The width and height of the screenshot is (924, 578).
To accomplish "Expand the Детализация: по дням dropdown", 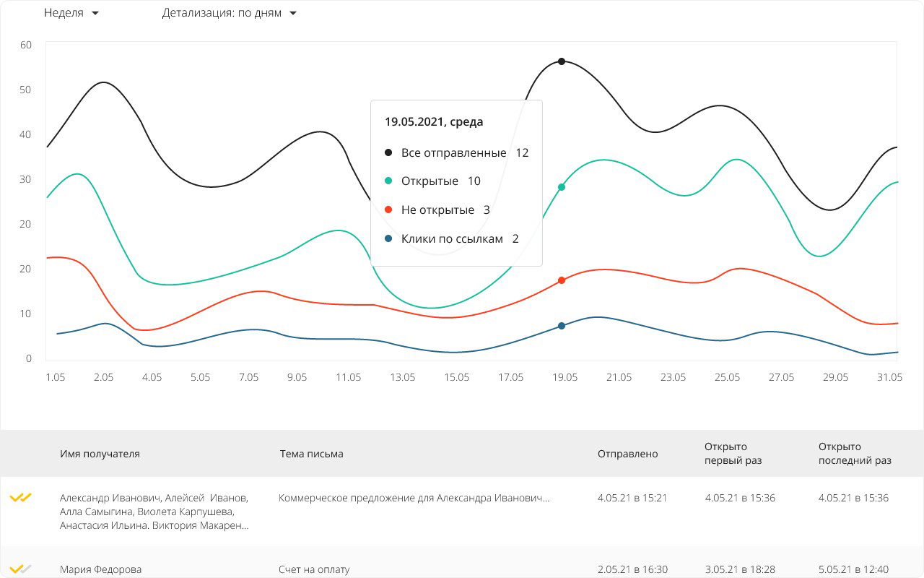I will click(x=229, y=13).
